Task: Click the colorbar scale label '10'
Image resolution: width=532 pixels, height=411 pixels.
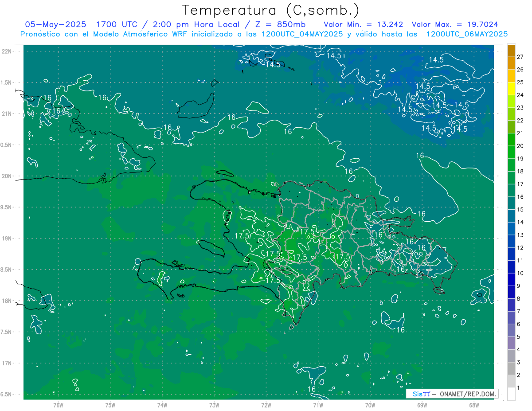Action: click(x=520, y=273)
